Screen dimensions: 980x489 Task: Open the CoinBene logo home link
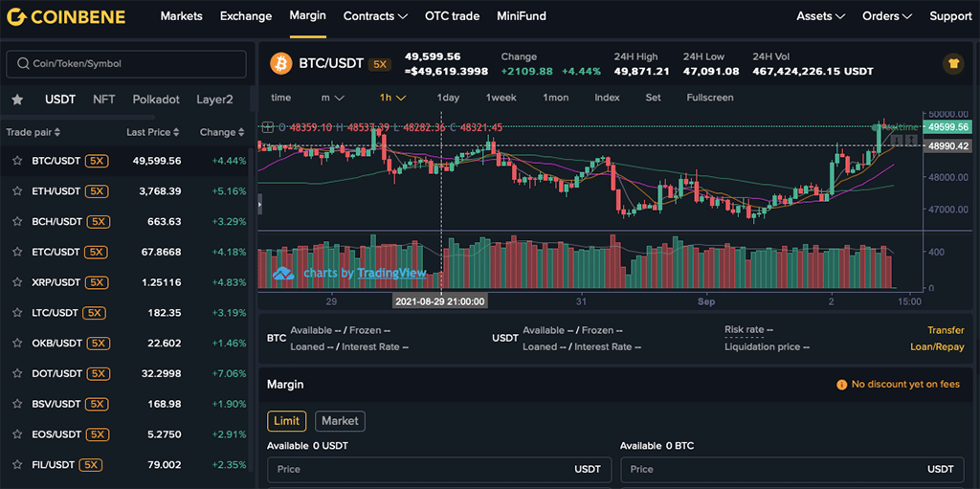coord(66,17)
